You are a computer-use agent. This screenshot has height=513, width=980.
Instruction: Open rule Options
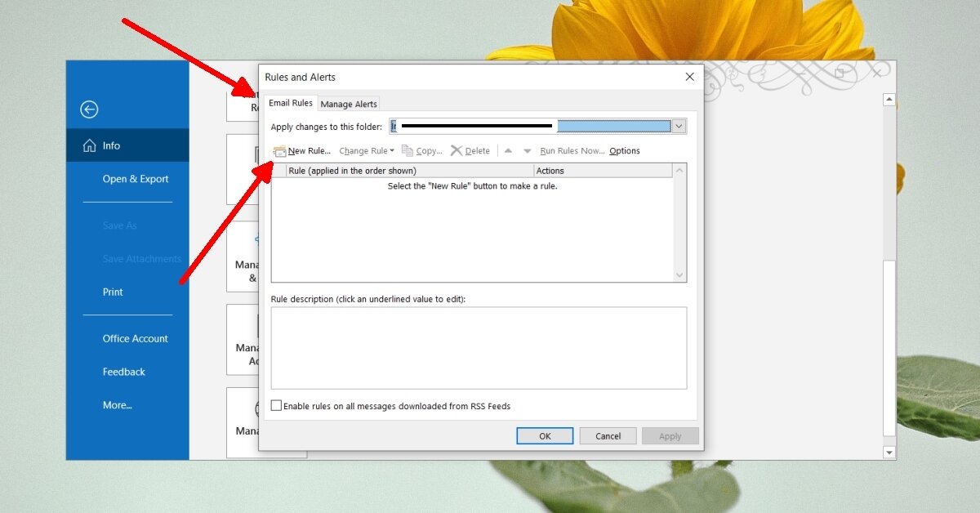(x=624, y=150)
